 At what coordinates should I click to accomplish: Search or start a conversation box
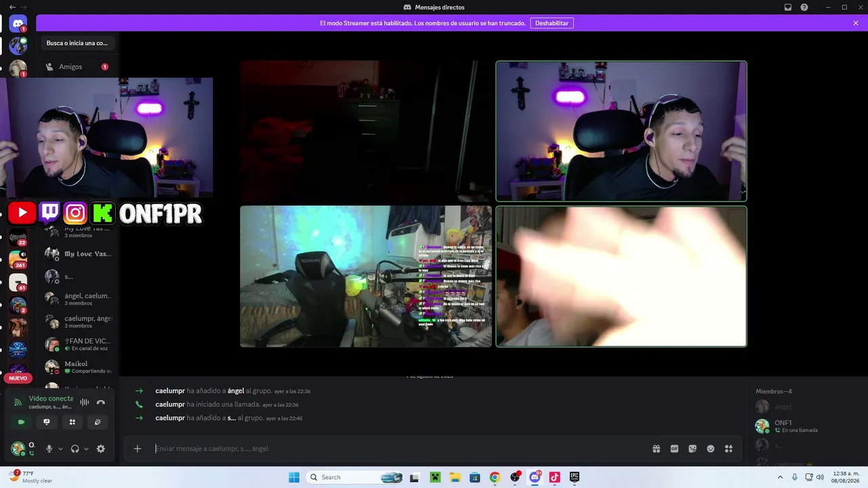77,43
